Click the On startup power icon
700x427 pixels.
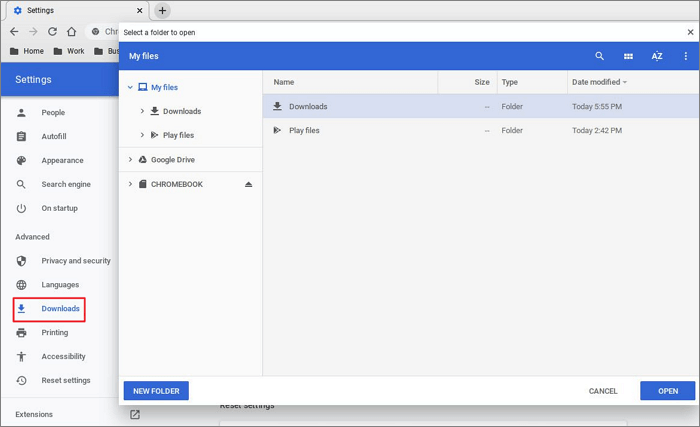point(21,208)
